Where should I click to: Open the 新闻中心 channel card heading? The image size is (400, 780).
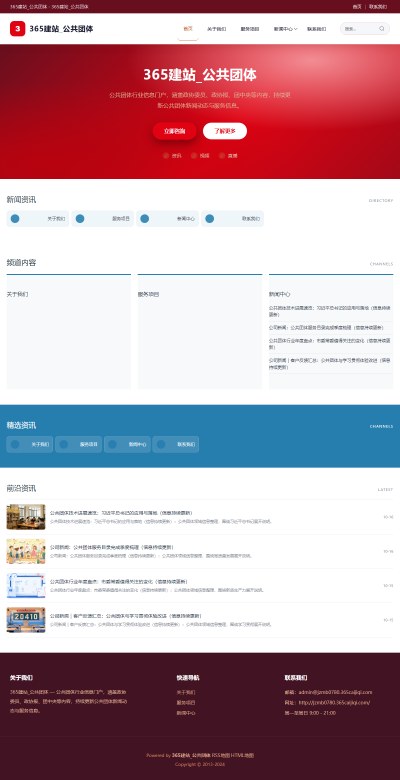point(280,294)
